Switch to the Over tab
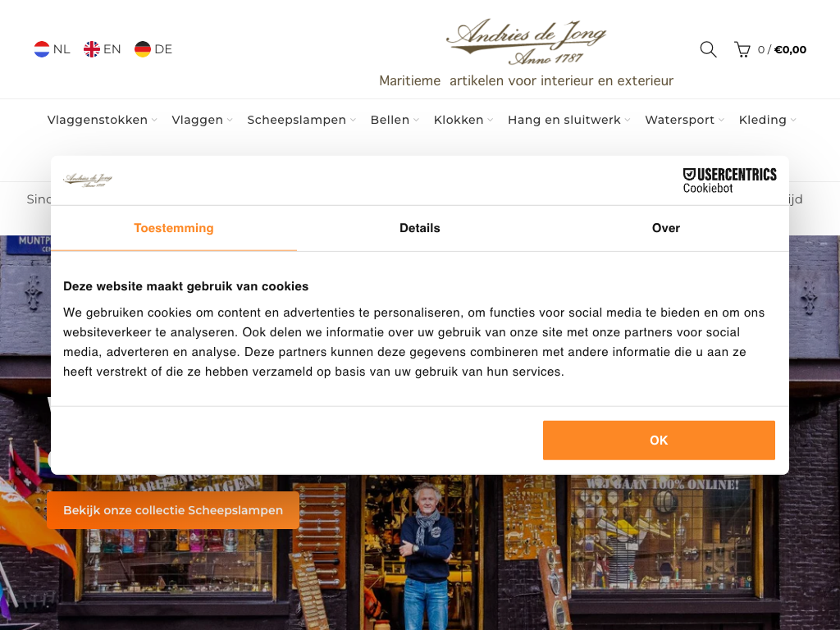 point(665,228)
